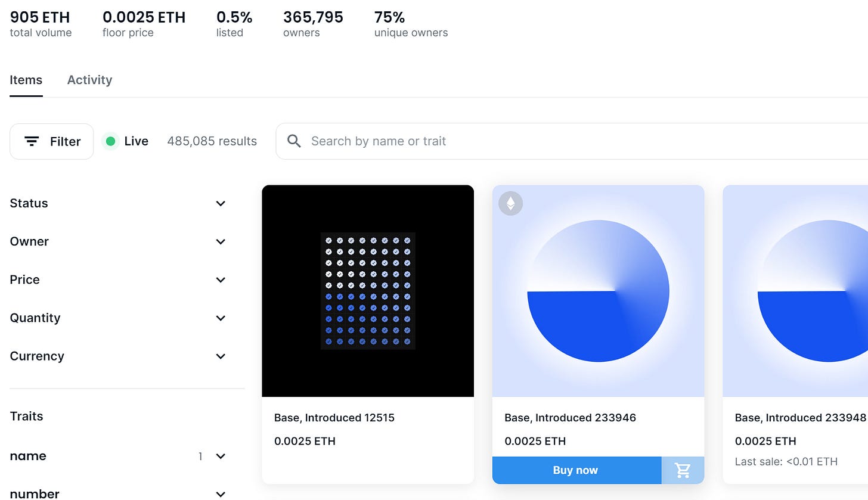Click the 0.0025 ETH price on item 12515
The height and width of the screenshot is (500, 868).
(x=305, y=442)
